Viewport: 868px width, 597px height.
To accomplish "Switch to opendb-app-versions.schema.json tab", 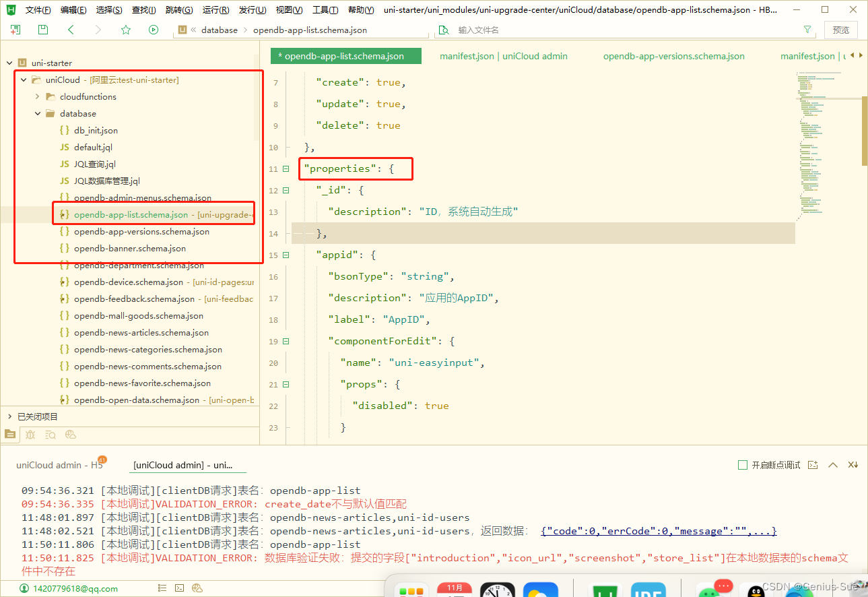I will point(674,56).
